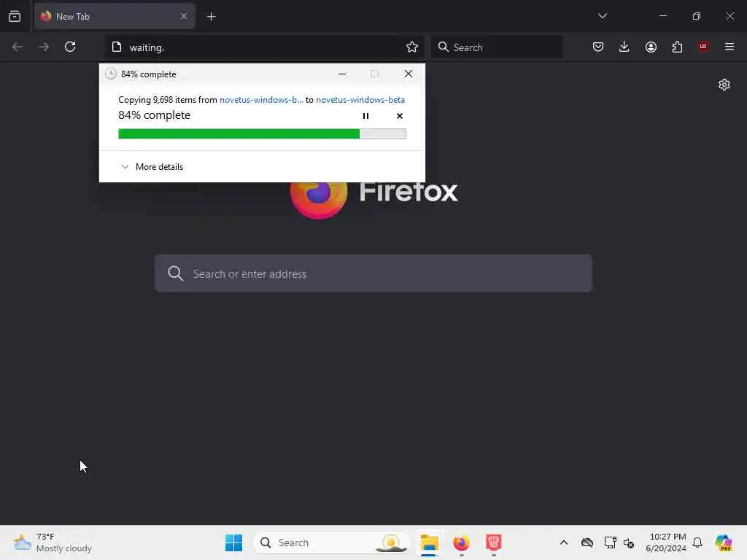Open the Firefox View tab list icon

15,16
